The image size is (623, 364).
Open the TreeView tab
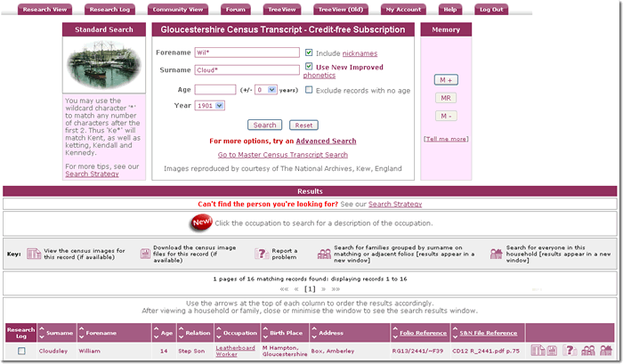[282, 10]
